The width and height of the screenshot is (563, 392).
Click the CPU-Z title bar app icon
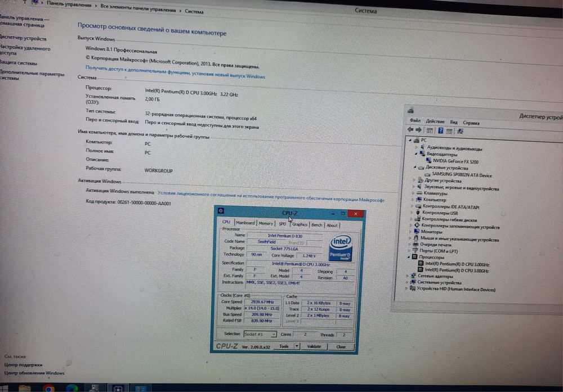221,210
